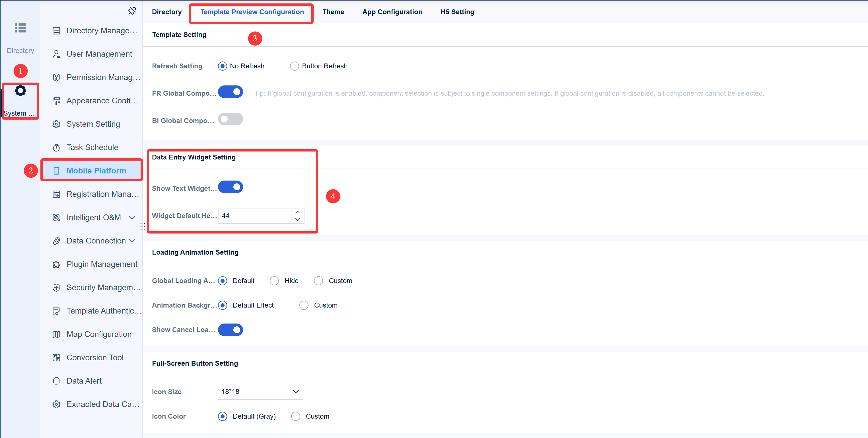Select Mobile Platform in sidebar

point(96,170)
